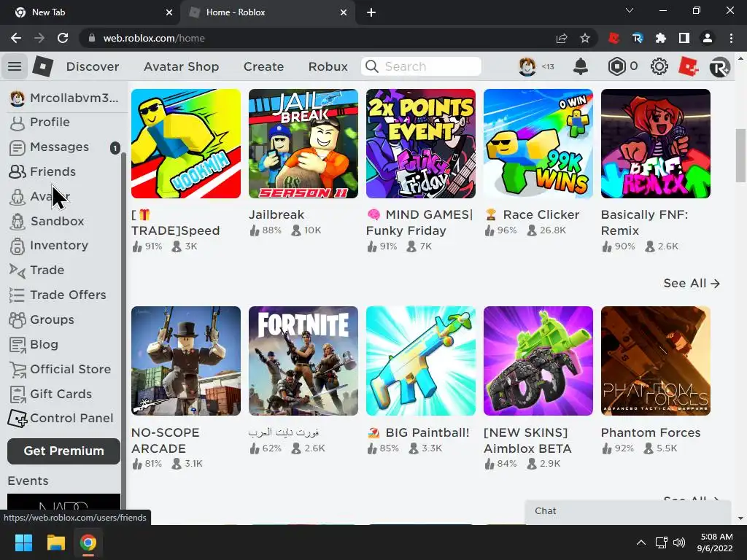Click the Friends sidebar icon
This screenshot has height=560, width=747.
coord(18,171)
